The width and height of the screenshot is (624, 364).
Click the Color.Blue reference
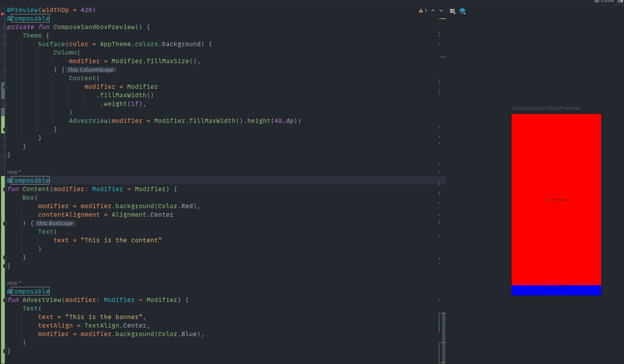pyautogui.click(x=178, y=334)
